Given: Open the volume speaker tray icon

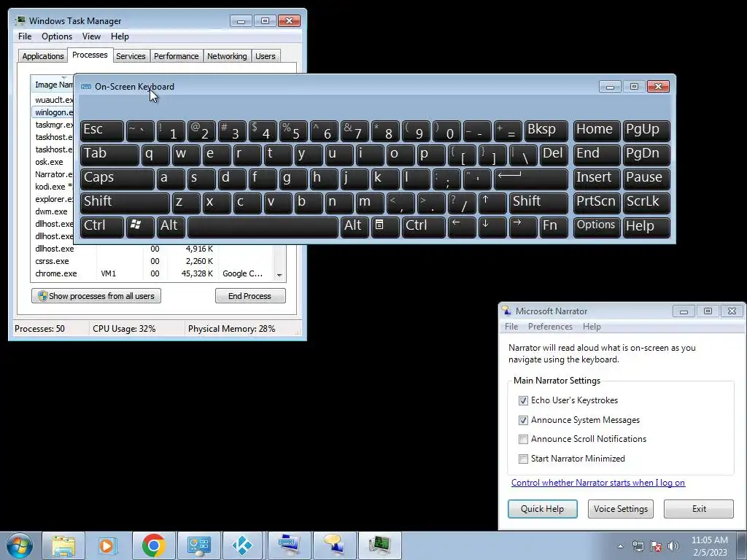Looking at the screenshot, I should pos(673,546).
